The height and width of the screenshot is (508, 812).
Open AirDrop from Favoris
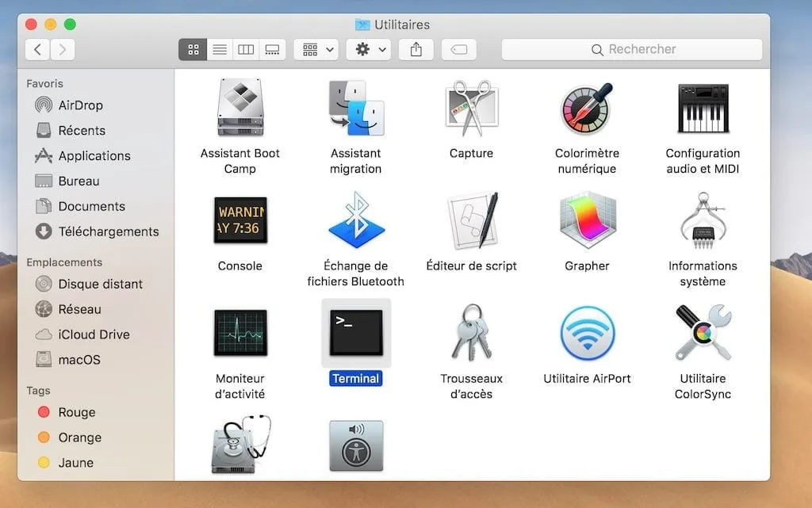[80, 105]
